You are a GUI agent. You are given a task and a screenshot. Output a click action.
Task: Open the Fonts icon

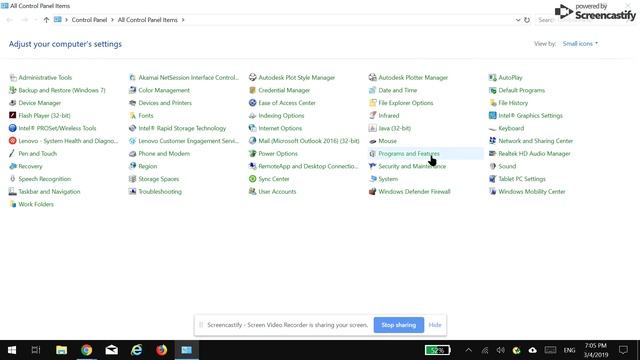[x=132, y=116]
